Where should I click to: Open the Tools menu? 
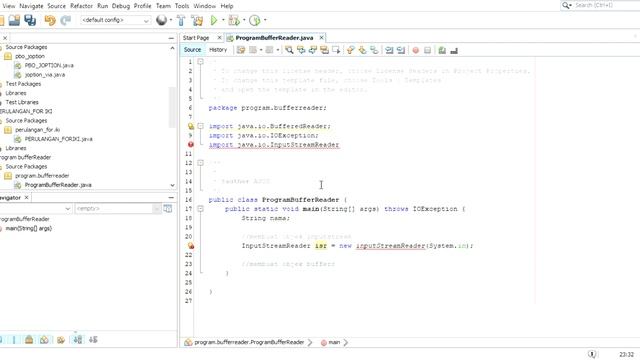tap(182, 6)
